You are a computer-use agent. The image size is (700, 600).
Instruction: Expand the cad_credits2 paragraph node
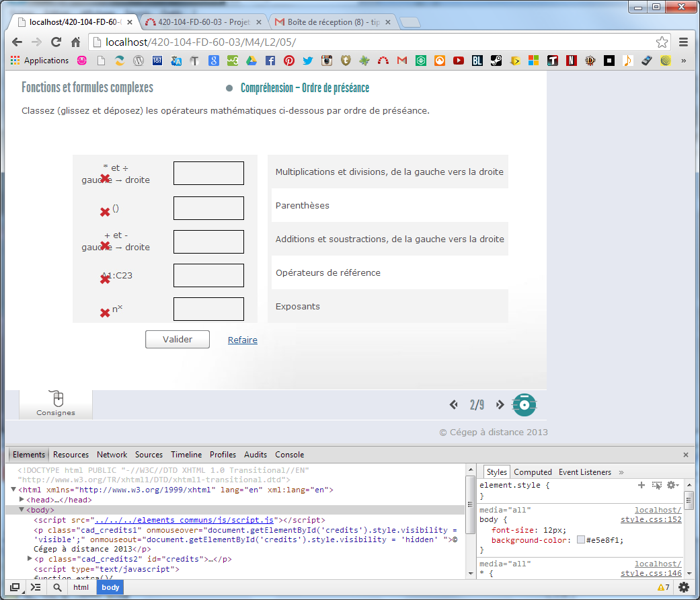tap(30, 559)
